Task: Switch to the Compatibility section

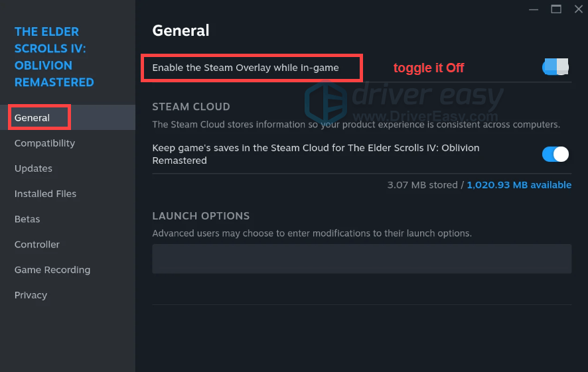Action: pos(44,143)
